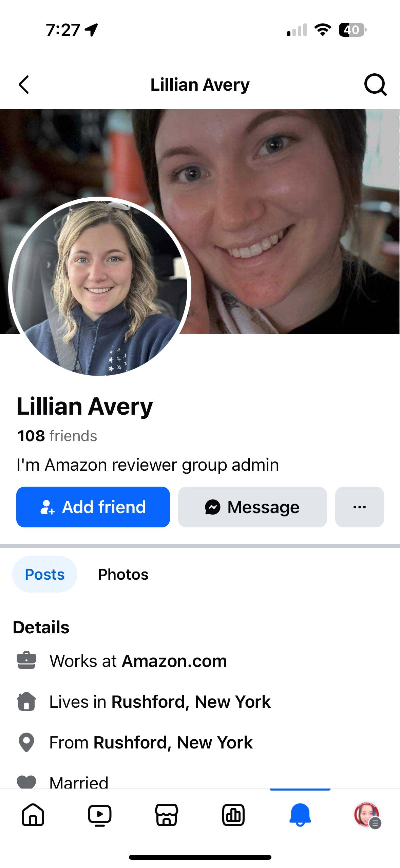Open the three-dots more options menu
Screen dimensions: 400x868
(x=360, y=507)
